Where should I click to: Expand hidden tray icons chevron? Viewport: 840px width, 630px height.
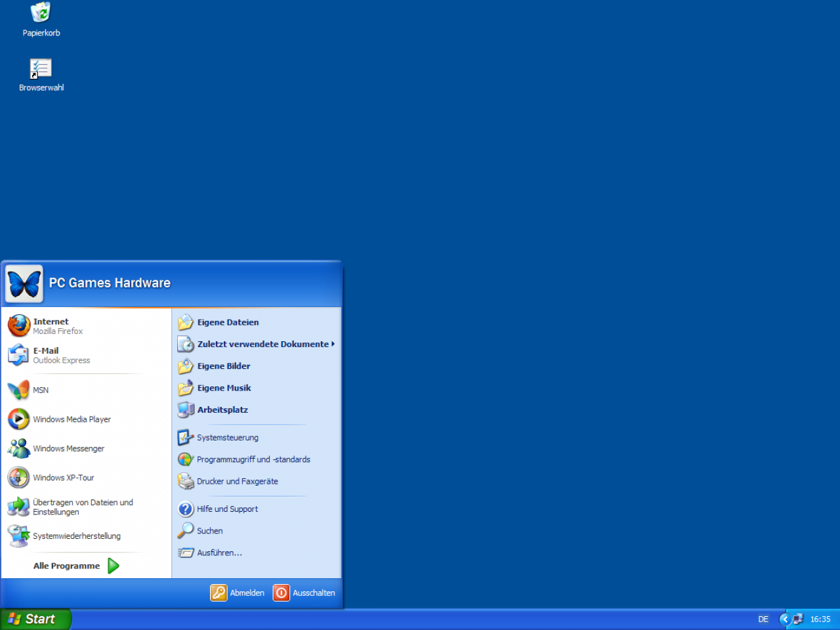(784, 619)
